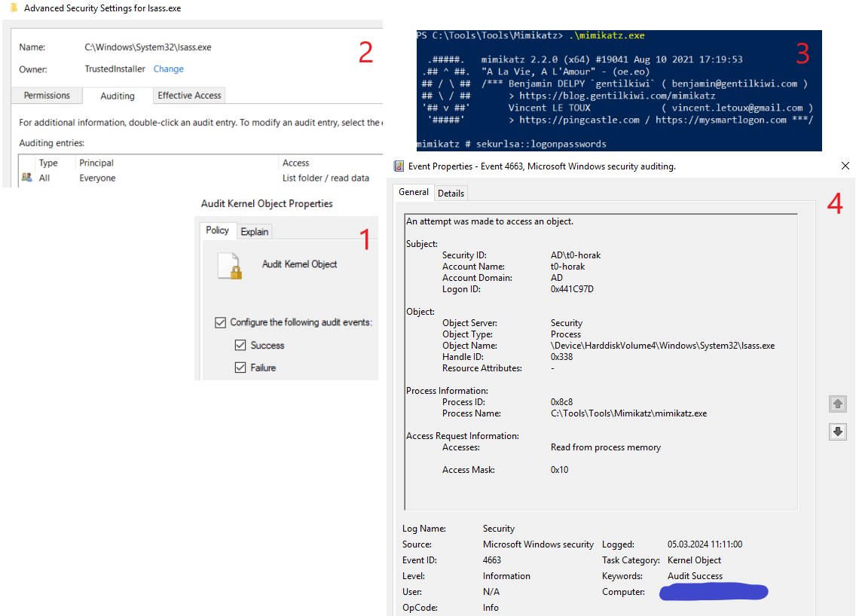The image size is (856, 616).
Task: Close the Event Properties window
Action: tap(845, 166)
